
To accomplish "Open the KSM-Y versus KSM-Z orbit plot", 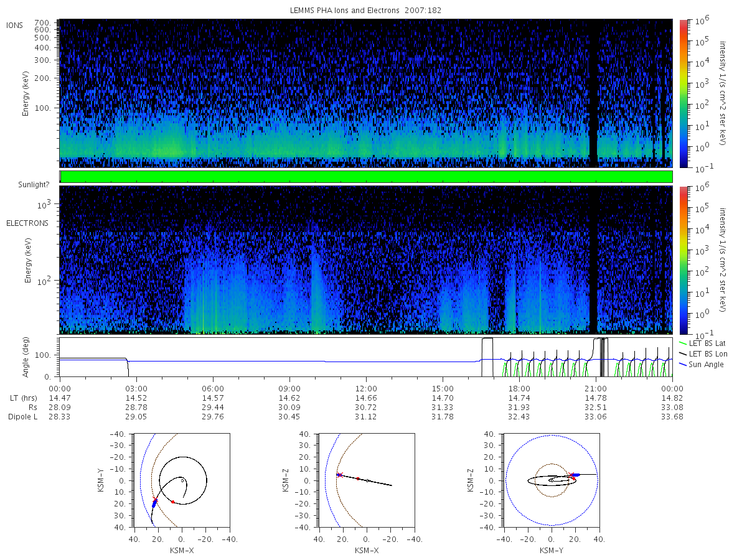I will (551, 480).
